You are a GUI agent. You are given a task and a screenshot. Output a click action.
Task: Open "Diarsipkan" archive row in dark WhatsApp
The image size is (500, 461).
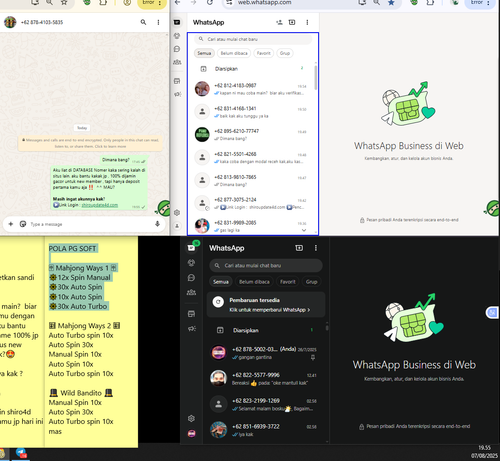coord(266,330)
